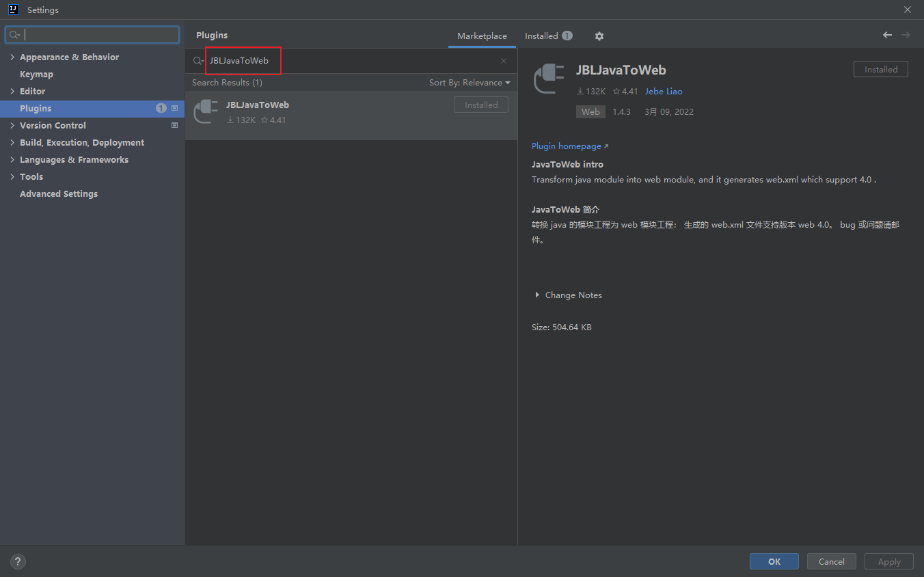Click Plugins project-level settings icon in sidebar
The image size is (924, 577).
pyautogui.click(x=174, y=108)
